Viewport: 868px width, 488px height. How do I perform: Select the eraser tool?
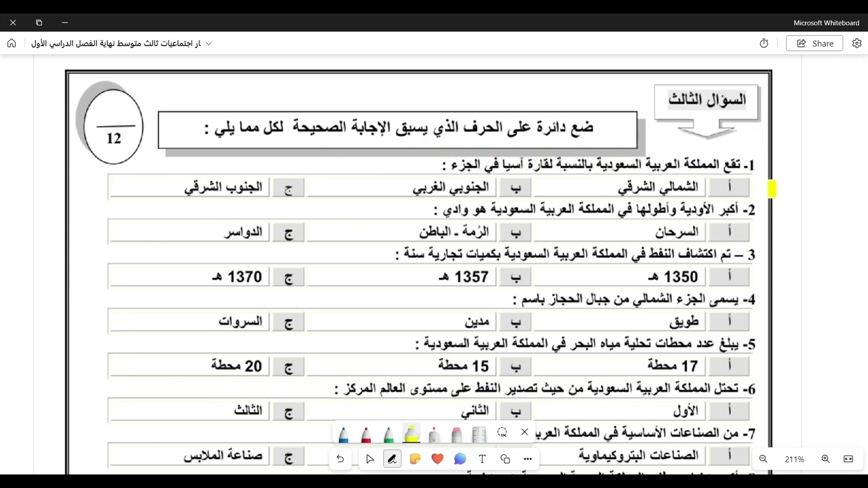[456, 434]
